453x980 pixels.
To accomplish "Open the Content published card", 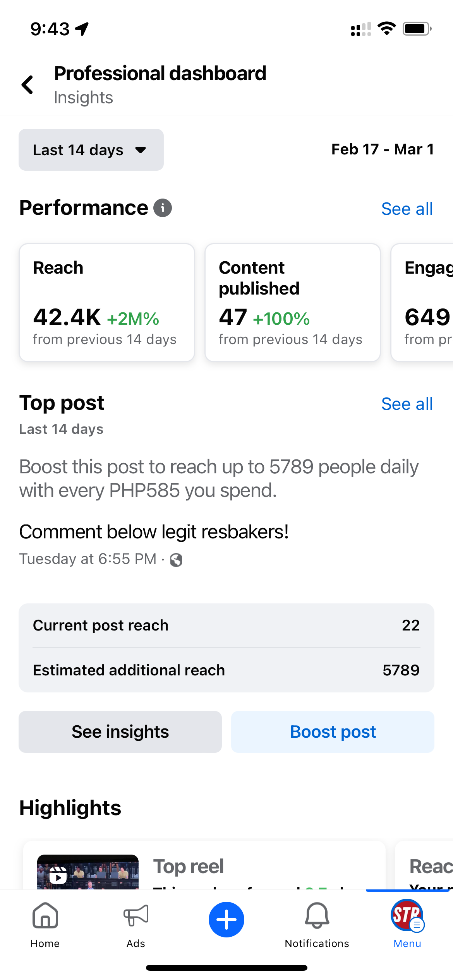I will coord(292,302).
